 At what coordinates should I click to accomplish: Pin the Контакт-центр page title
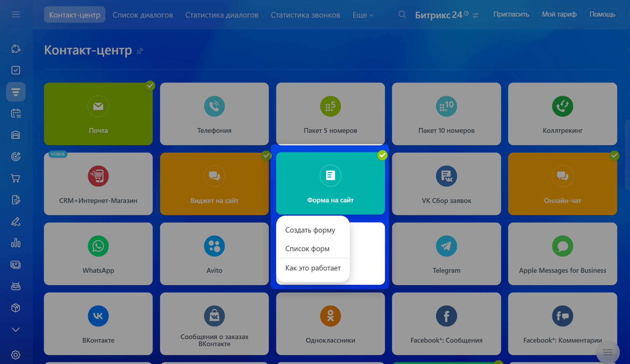coord(140,51)
